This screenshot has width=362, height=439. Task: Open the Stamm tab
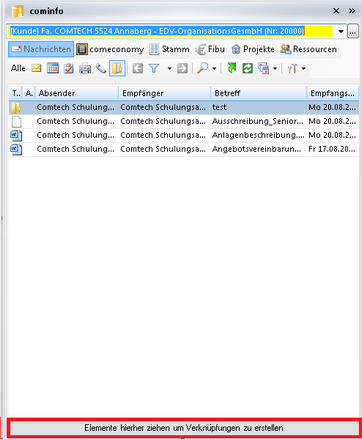point(169,49)
